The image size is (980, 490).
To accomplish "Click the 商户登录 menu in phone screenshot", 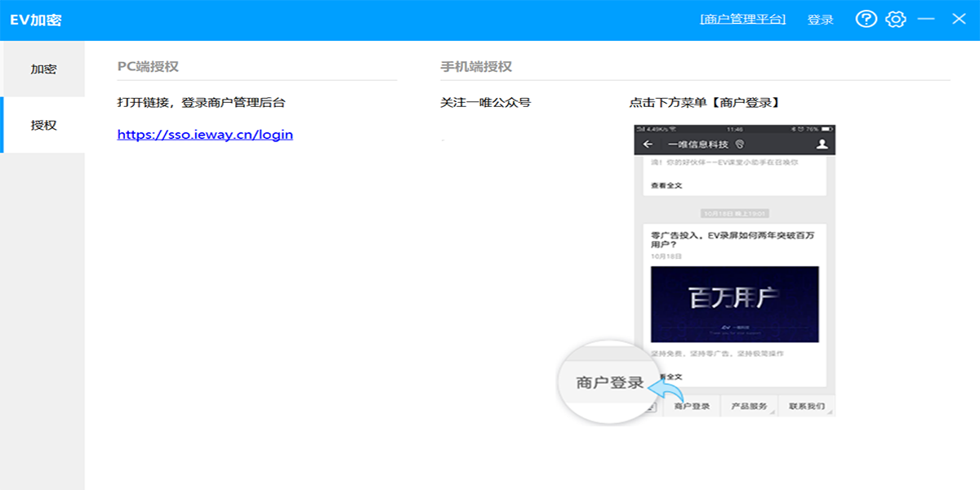I will point(691,406).
